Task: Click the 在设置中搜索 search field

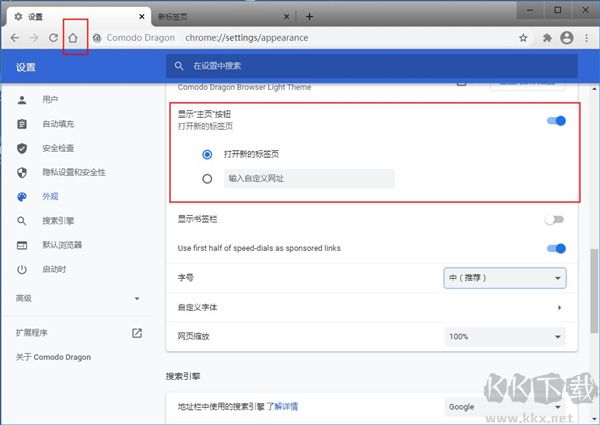Action: pos(371,66)
